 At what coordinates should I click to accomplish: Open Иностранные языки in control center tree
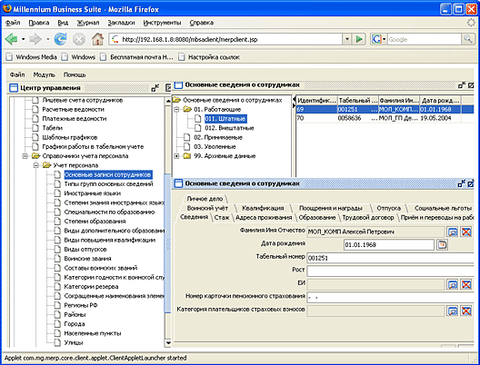tap(92, 193)
